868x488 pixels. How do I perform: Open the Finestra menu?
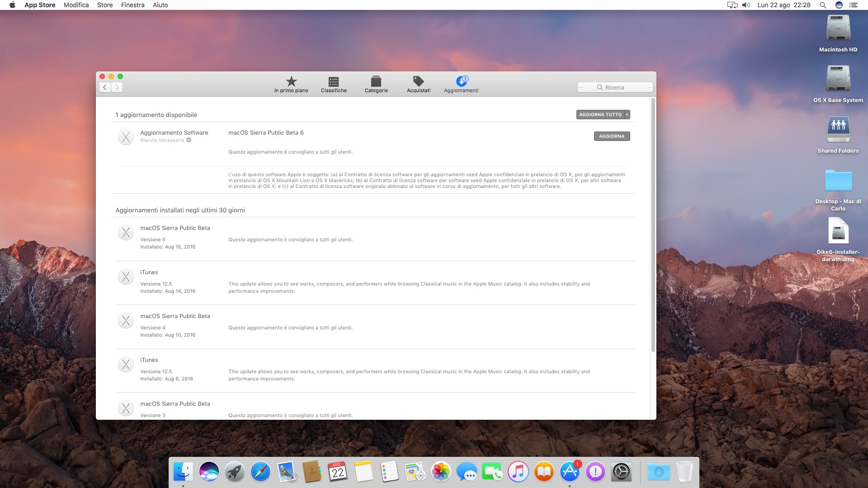pyautogui.click(x=132, y=5)
